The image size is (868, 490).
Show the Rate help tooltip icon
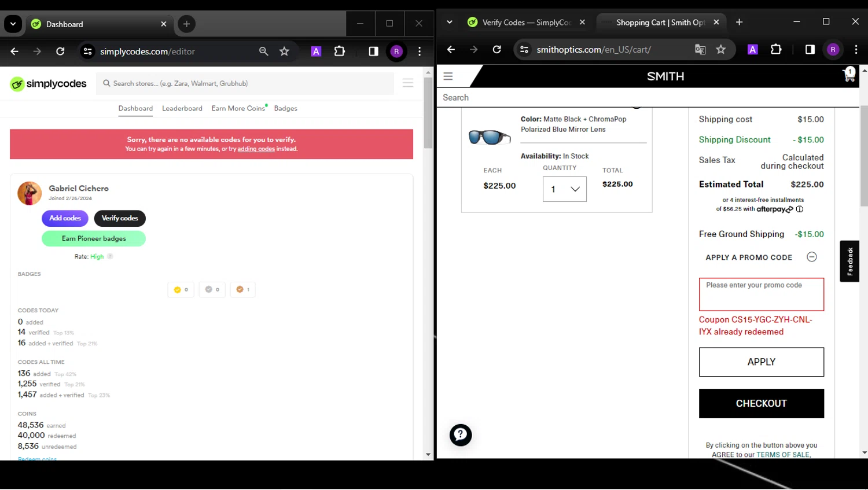click(110, 256)
